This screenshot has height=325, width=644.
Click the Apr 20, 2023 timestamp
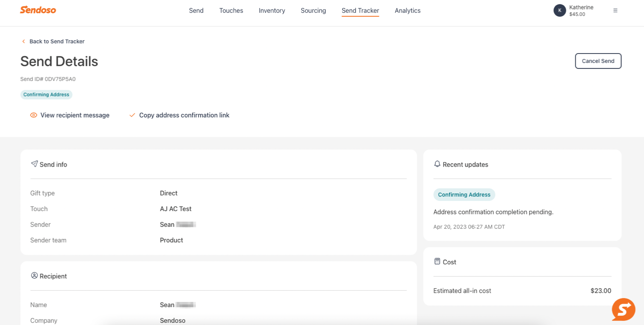tap(469, 227)
